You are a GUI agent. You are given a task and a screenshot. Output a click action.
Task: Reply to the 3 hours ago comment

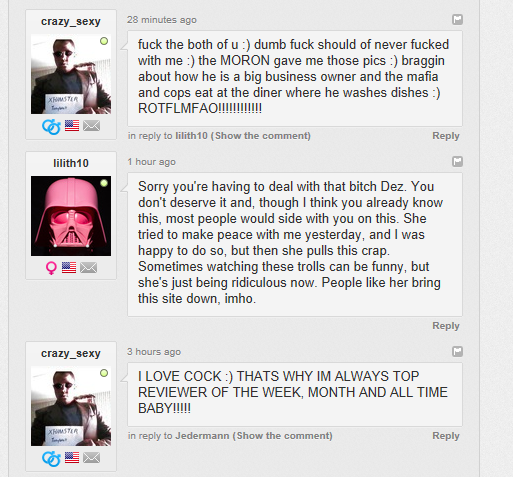coord(446,436)
